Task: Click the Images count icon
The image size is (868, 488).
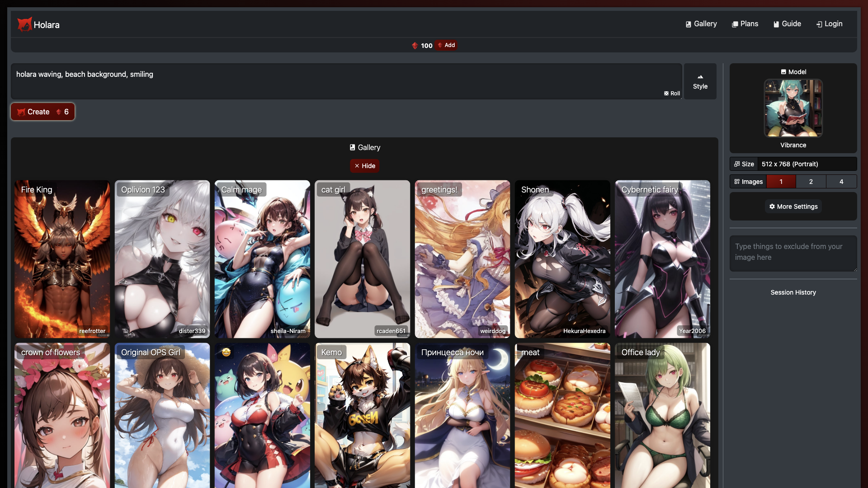Action: (737, 181)
